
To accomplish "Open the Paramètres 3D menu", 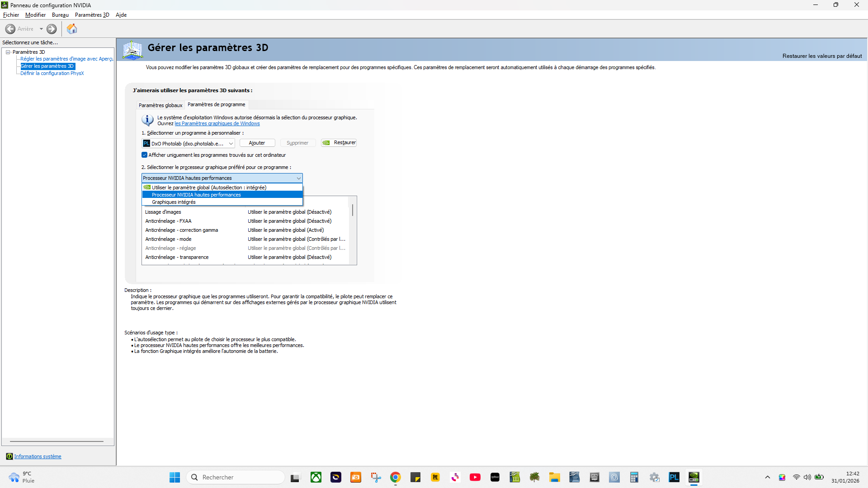I will tap(92, 15).
